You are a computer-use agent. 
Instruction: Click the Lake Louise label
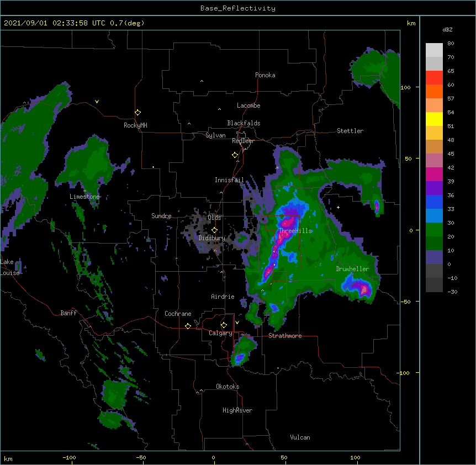[9, 267]
